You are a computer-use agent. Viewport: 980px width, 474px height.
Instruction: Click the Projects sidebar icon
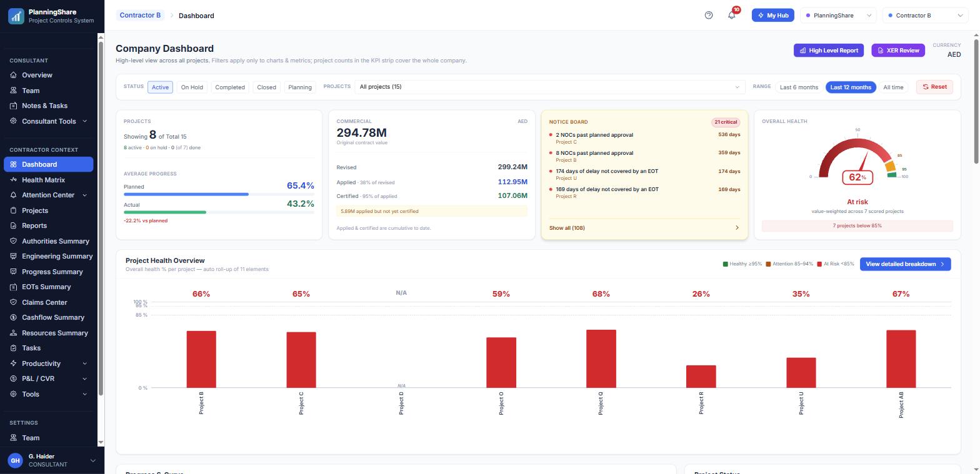[13, 210]
